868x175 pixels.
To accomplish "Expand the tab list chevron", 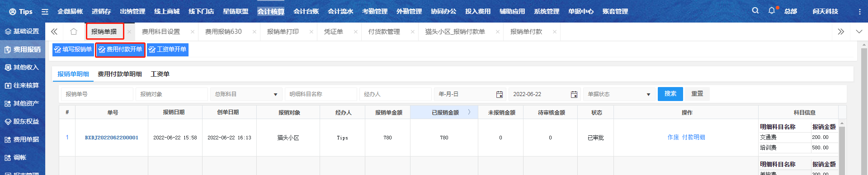I will coord(859,32).
